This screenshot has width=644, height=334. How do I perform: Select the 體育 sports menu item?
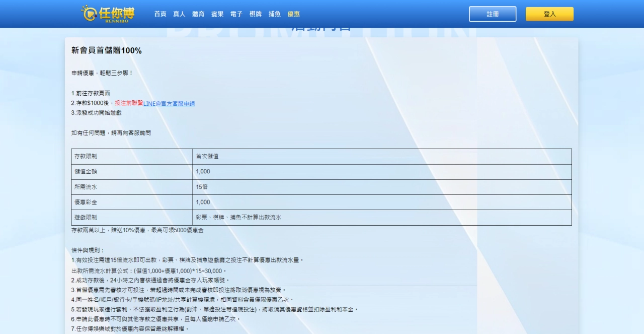point(198,14)
